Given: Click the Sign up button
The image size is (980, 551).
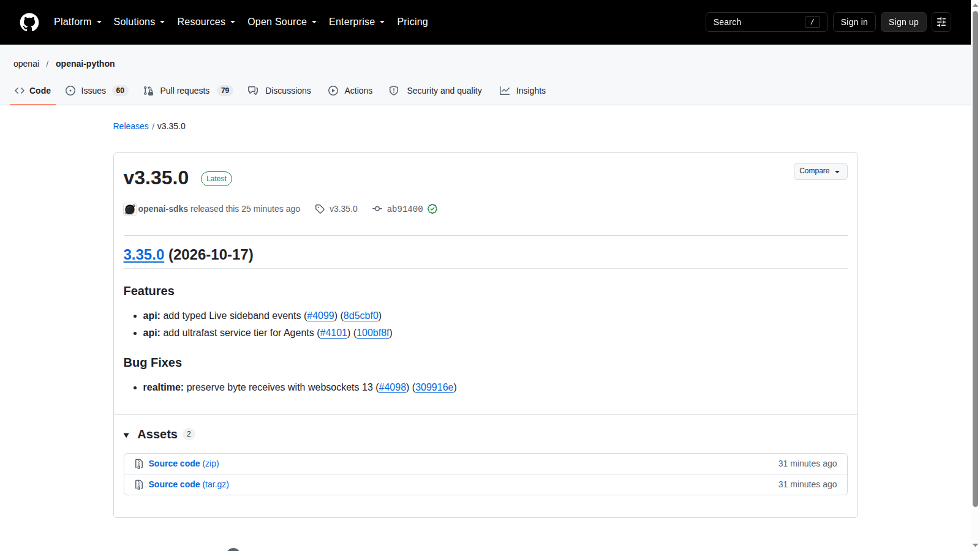Looking at the screenshot, I should pos(903,22).
